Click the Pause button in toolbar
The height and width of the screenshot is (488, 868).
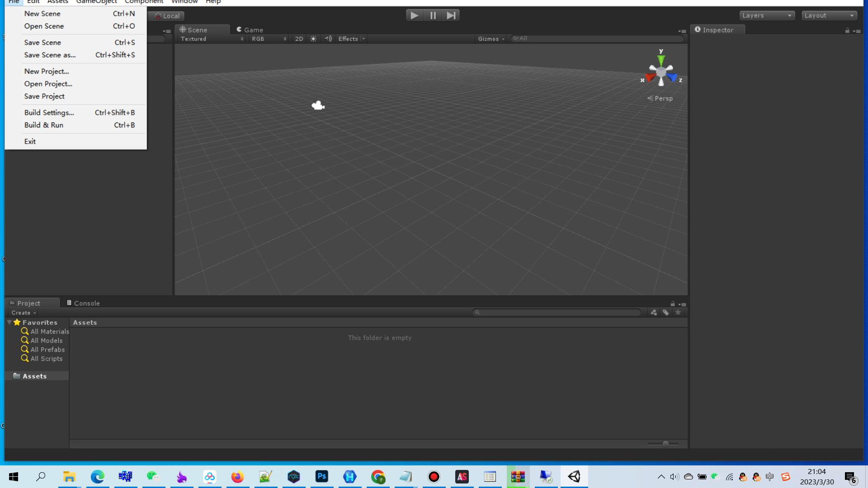(433, 15)
